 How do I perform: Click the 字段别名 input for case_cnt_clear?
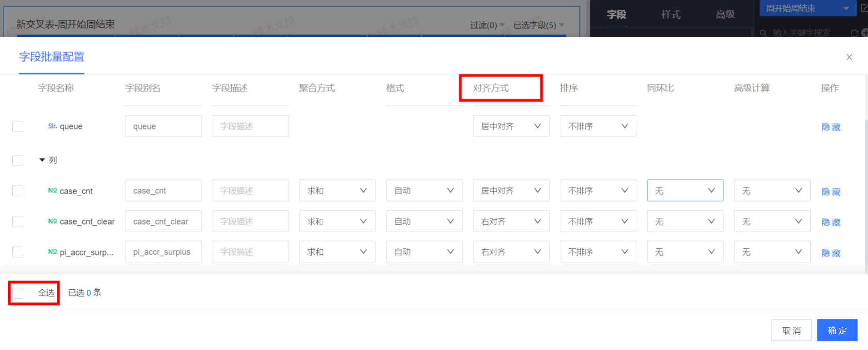(163, 222)
